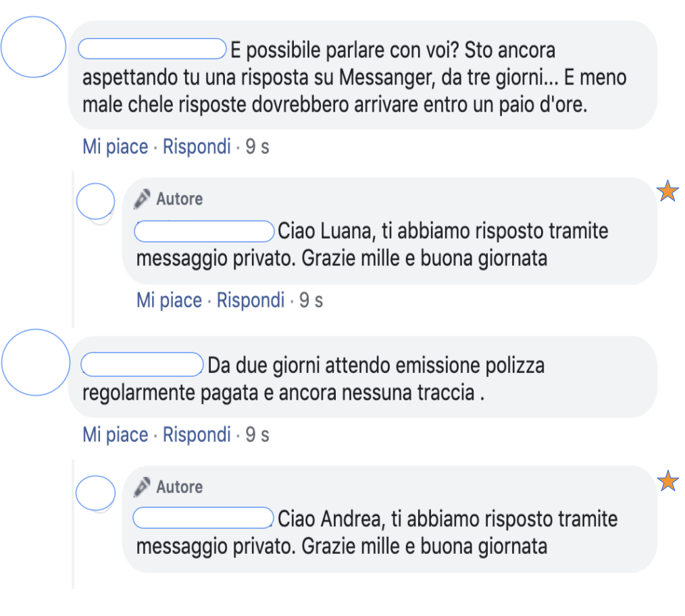Open profile picture of the Messanger complaint commenter
685x616 pixels.
[x=34, y=47]
